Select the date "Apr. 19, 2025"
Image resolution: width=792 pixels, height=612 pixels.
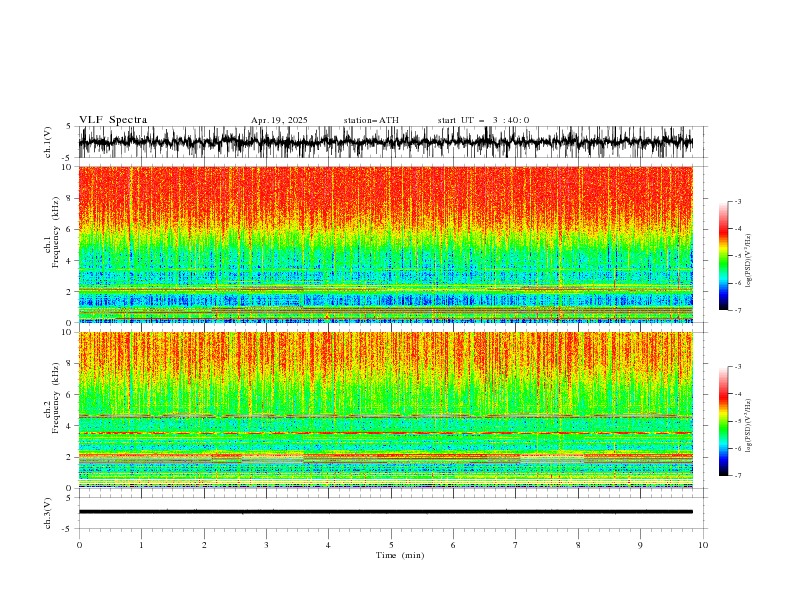[x=279, y=120]
